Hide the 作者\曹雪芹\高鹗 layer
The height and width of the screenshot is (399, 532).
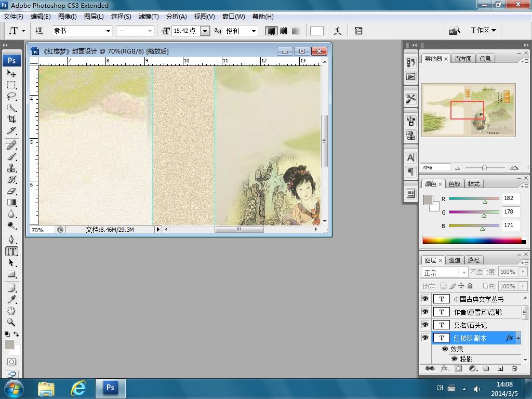coord(425,312)
